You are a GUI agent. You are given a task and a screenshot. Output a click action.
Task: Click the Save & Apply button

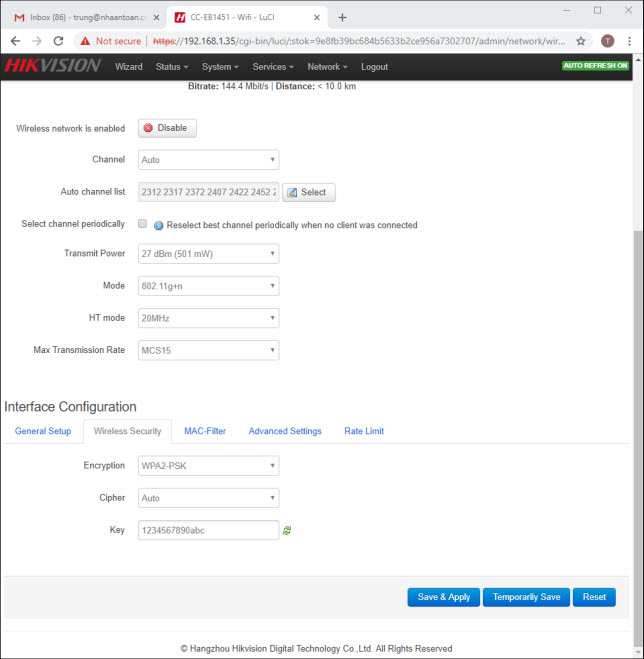click(443, 597)
